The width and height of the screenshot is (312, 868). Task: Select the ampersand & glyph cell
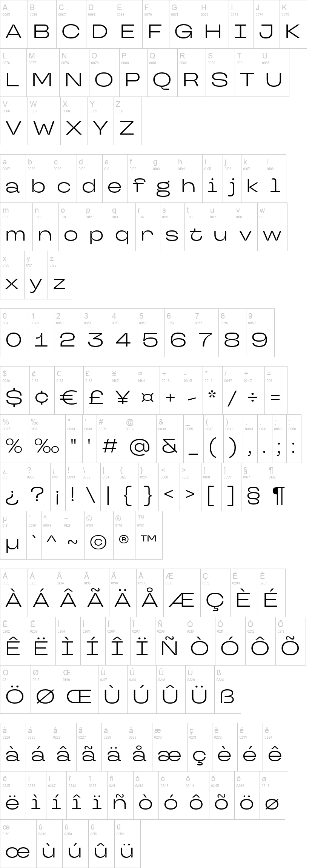pyautogui.click(x=170, y=439)
